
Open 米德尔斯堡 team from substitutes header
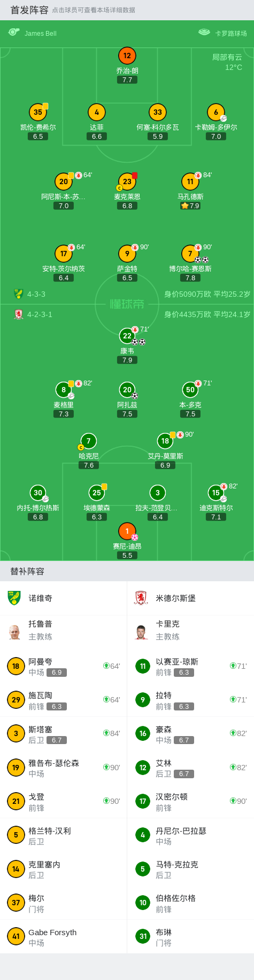pos(190,598)
